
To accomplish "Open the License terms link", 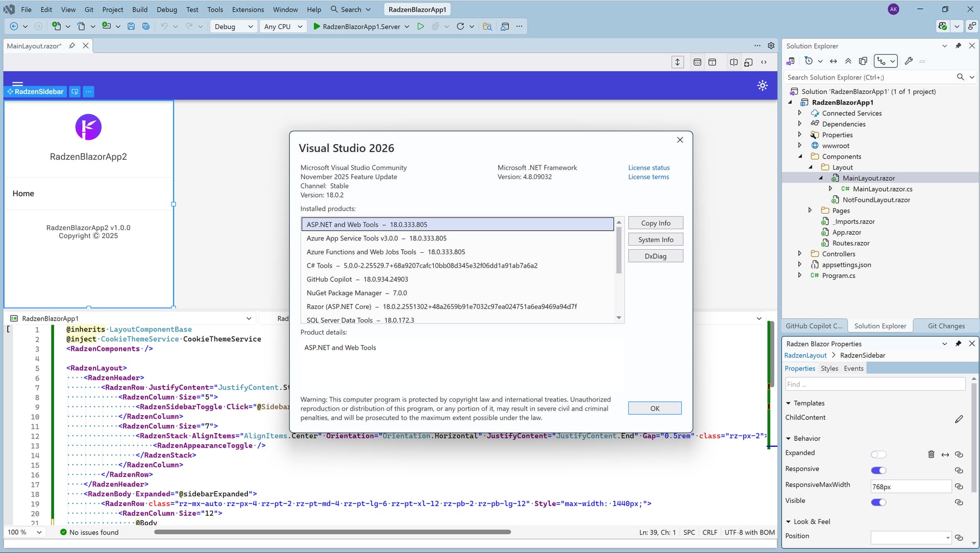I will (648, 177).
